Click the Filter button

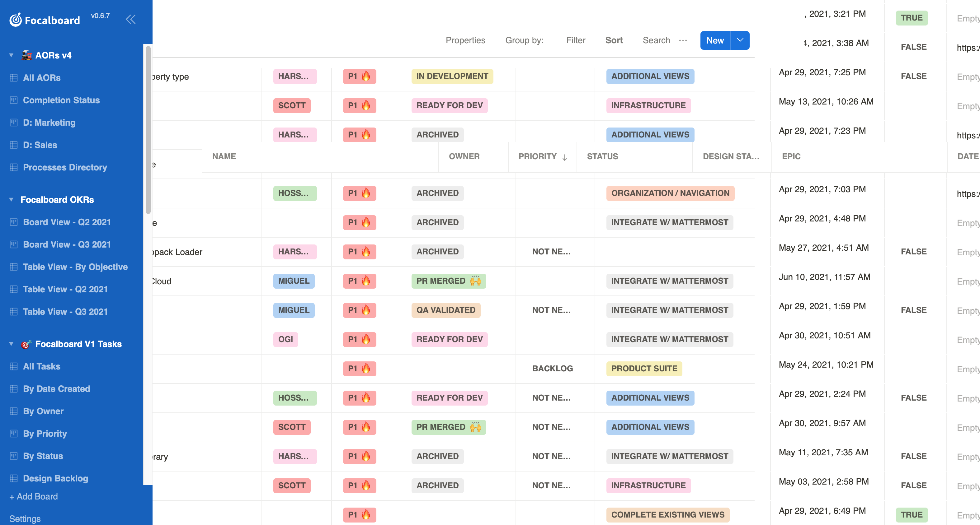576,40
